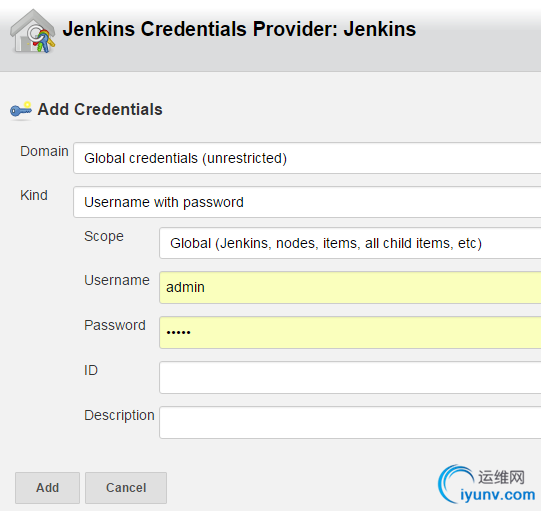Focus the Username field containing admin
Viewport: 541px width, 511px height.
click(350, 287)
